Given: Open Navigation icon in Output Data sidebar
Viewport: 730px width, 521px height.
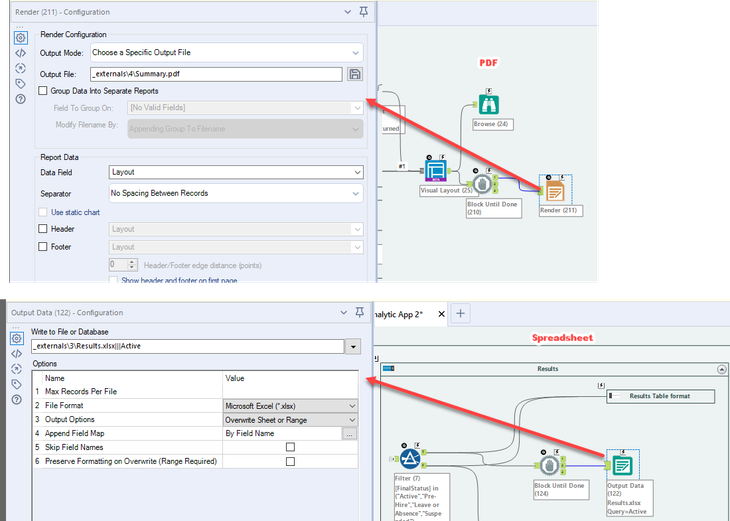Looking at the screenshot, I should pos(17,369).
